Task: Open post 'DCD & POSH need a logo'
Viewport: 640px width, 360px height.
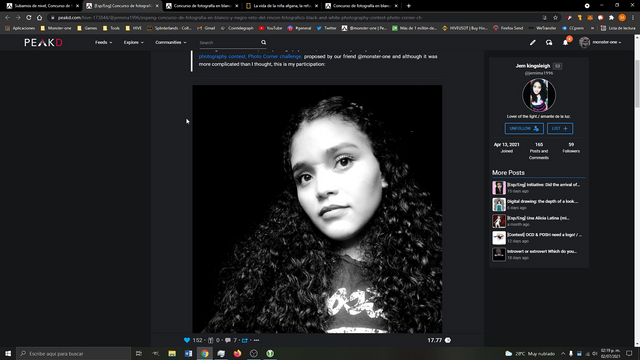Action: pos(544,235)
